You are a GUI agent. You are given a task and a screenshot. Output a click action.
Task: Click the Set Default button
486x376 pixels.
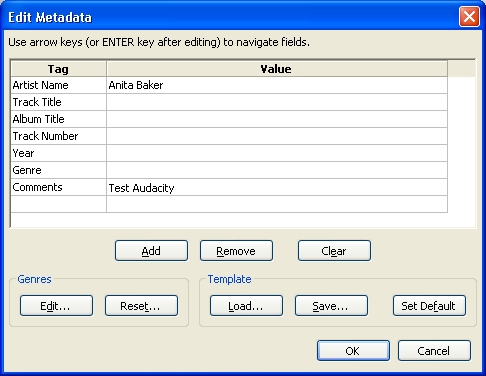429,305
